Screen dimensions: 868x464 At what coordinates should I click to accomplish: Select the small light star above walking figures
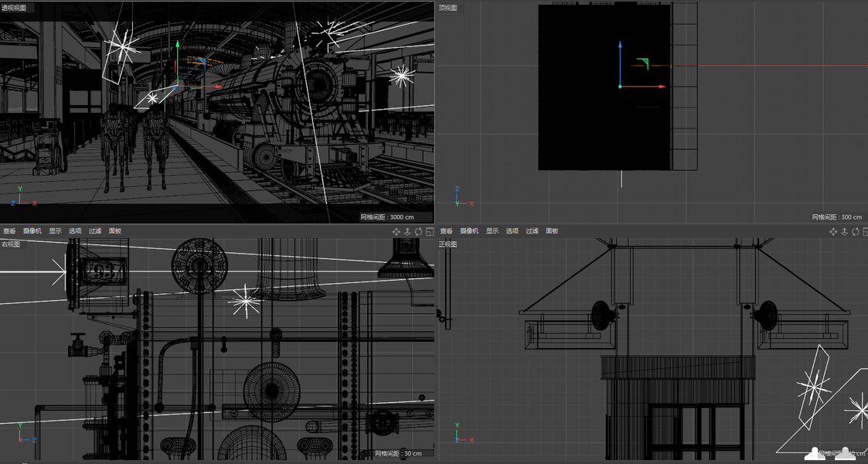pyautogui.click(x=151, y=98)
